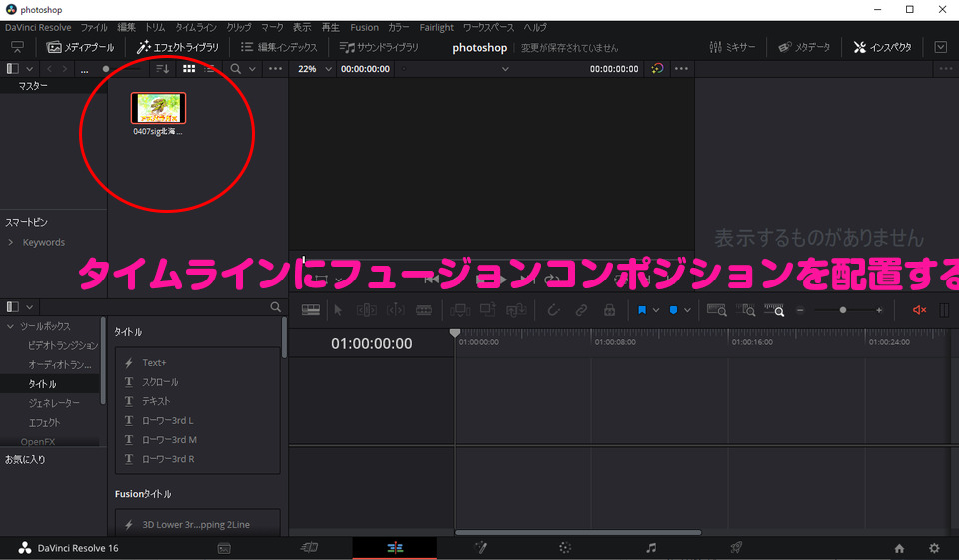Click the timeline zoom-in plus button
Screen dimensions: 959x560
click(879, 310)
